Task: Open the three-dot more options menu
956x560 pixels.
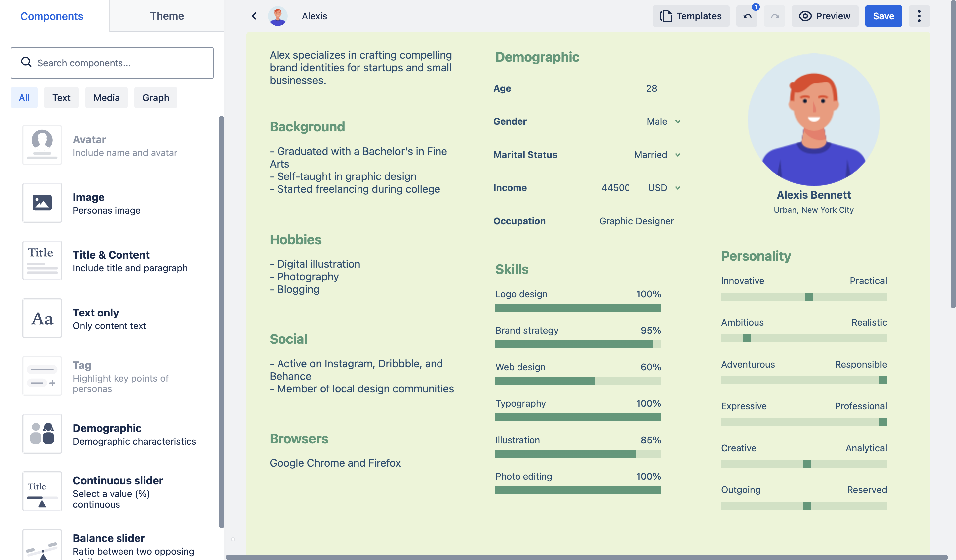Action: (x=919, y=16)
